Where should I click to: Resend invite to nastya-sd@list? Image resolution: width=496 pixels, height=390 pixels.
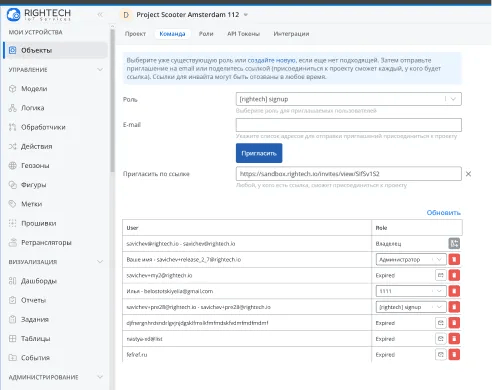pos(441,339)
